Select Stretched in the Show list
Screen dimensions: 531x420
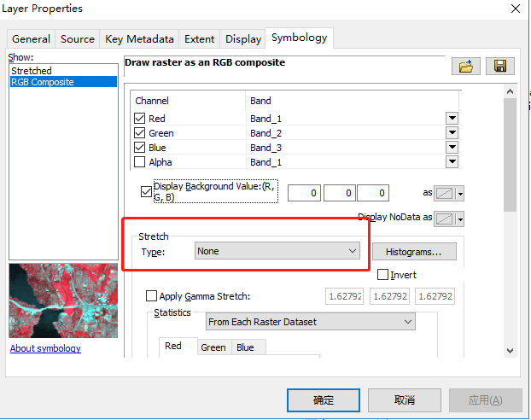[32, 71]
